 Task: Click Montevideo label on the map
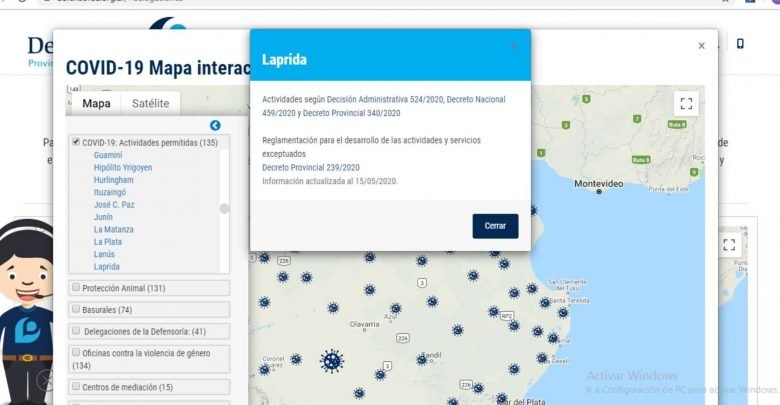598,184
